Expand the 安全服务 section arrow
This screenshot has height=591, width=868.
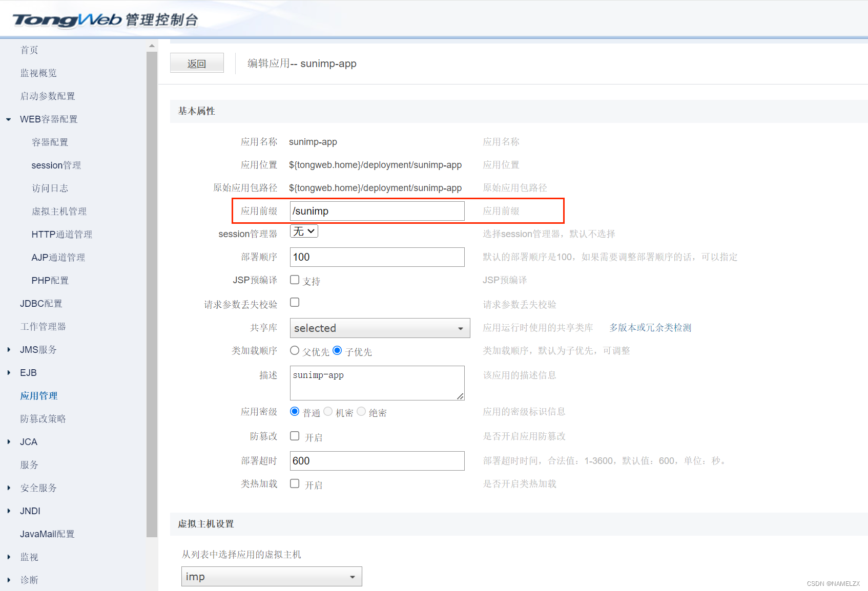[x=9, y=488]
